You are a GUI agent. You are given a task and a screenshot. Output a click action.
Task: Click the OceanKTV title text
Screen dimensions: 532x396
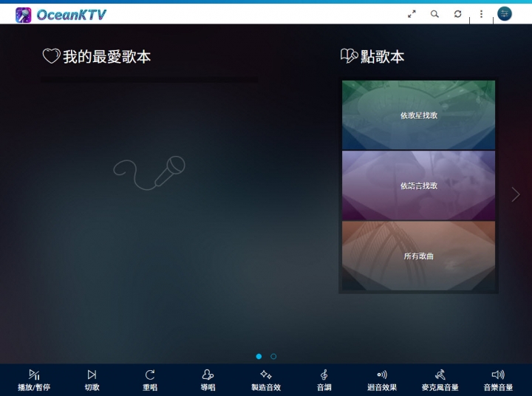(71, 15)
